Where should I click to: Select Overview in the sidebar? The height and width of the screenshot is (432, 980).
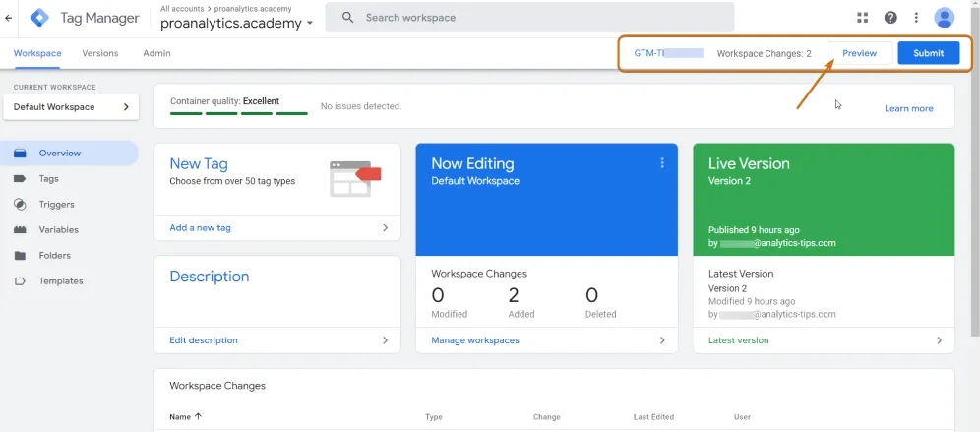click(70, 154)
